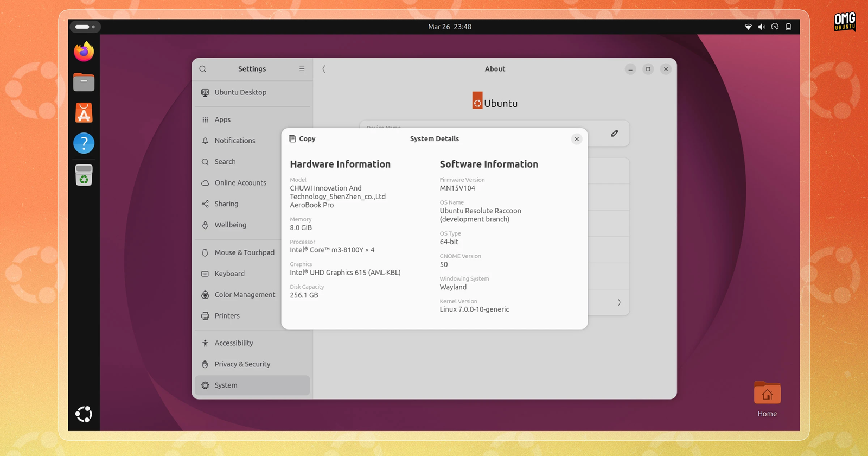Close the System Details dialog
This screenshot has width=868, height=456.
tap(577, 139)
